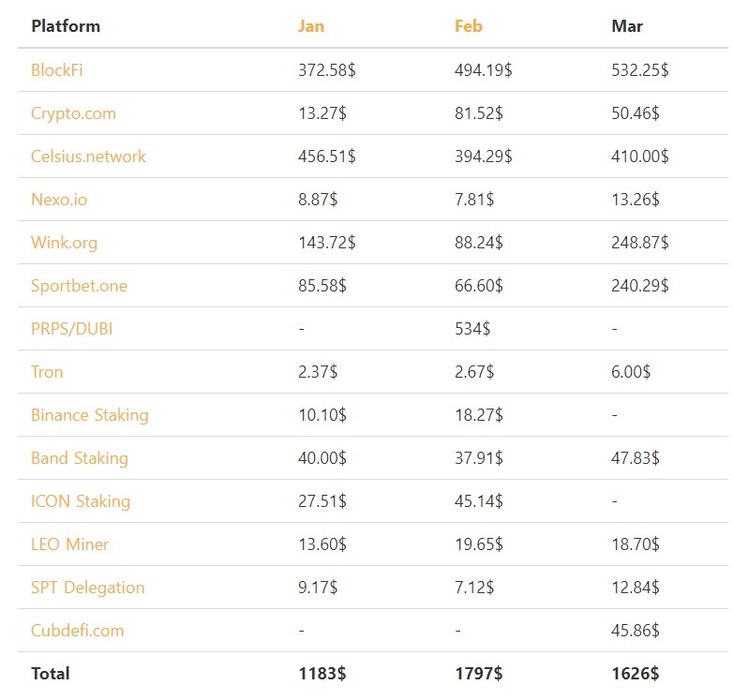The height and width of the screenshot is (700, 733).
Task: Open the Cubdefi.com link
Action: (x=78, y=631)
